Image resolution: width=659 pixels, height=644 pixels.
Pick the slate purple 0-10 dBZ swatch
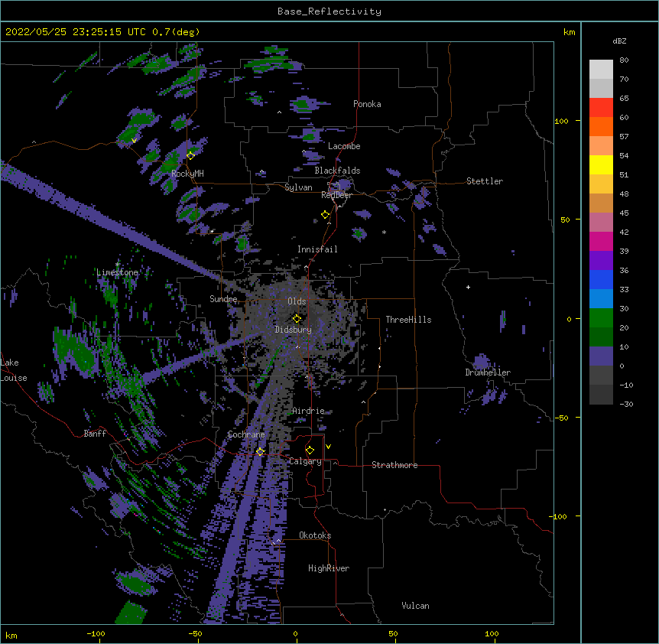click(x=601, y=356)
